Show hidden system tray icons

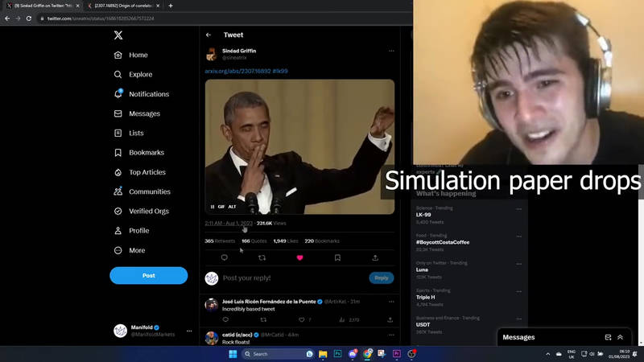point(548,354)
